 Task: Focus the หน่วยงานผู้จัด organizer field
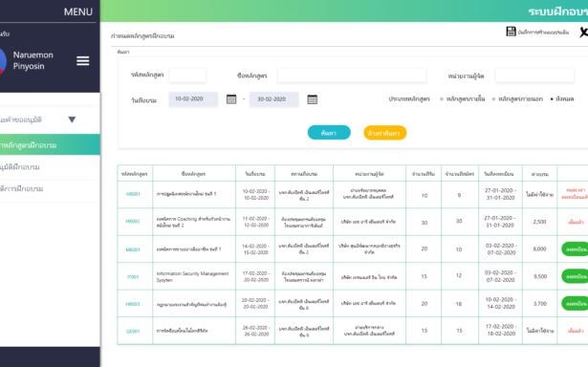tap(534, 76)
